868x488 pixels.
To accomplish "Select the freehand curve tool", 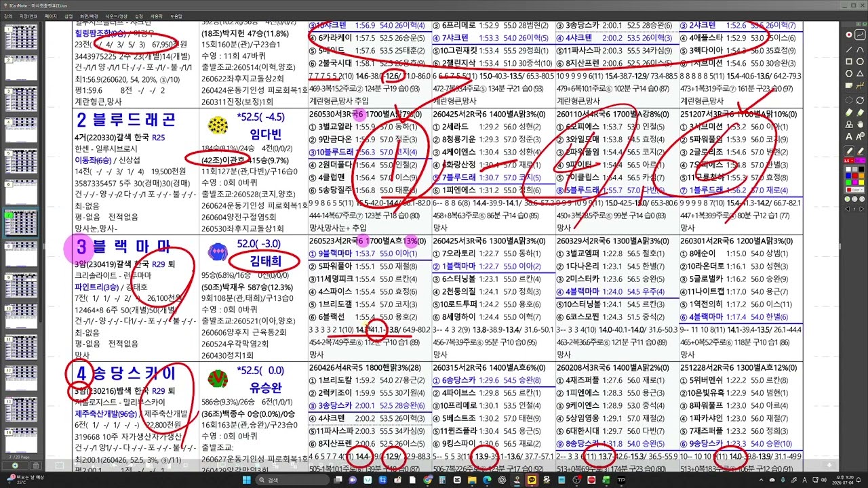I will point(860,35).
